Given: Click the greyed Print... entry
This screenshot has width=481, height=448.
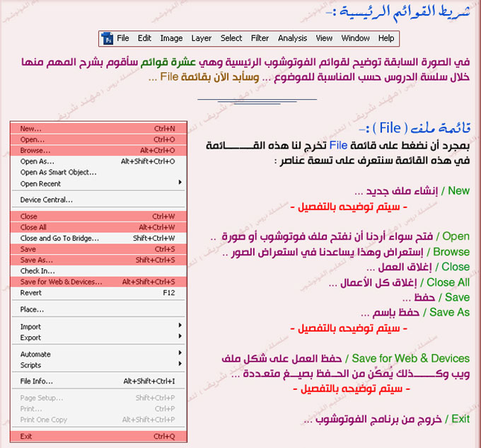Looking at the screenshot, I should 98,409.
